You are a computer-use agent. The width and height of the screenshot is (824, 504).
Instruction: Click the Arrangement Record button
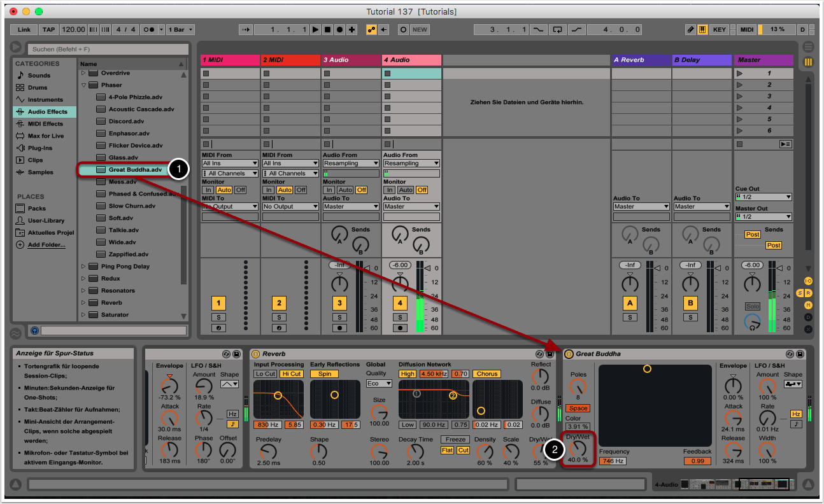click(339, 29)
